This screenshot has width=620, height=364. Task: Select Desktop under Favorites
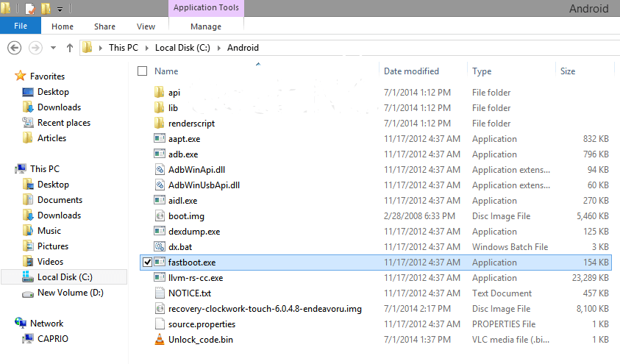point(53,92)
